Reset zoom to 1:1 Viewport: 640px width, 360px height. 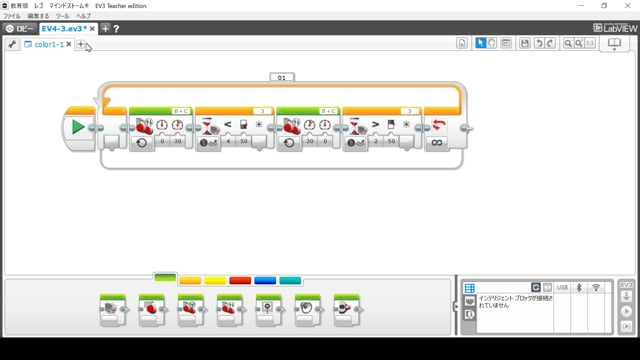pos(590,43)
